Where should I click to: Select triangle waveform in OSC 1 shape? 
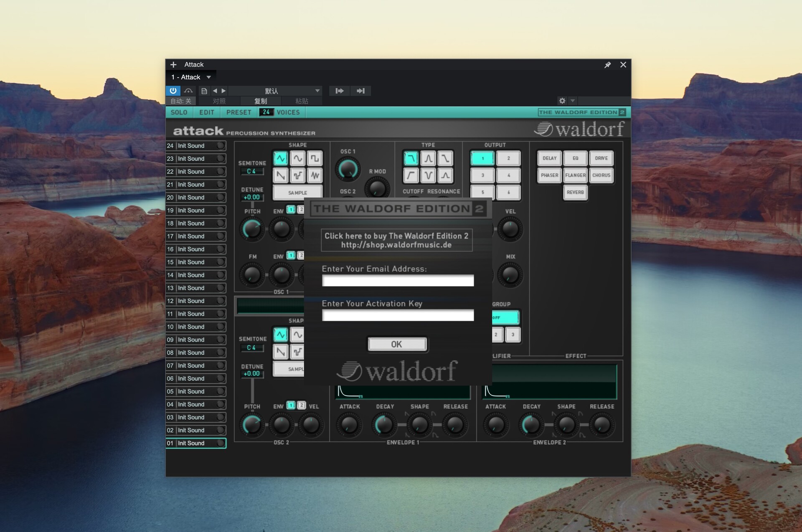pyautogui.click(x=281, y=158)
